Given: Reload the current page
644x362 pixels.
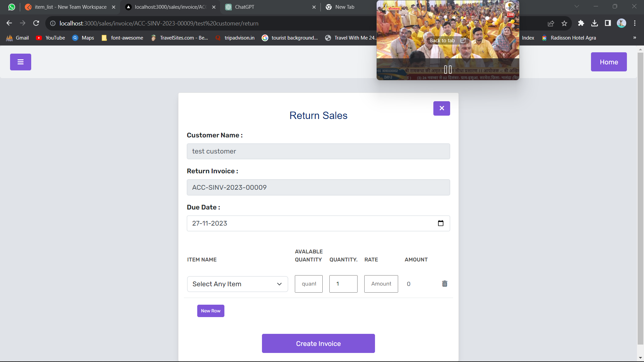Looking at the screenshot, I should point(36,23).
